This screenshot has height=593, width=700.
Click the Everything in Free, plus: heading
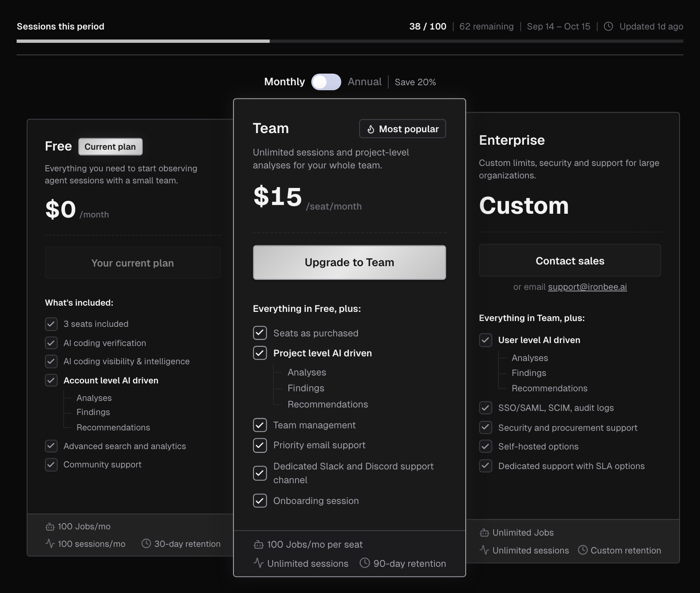tap(307, 309)
